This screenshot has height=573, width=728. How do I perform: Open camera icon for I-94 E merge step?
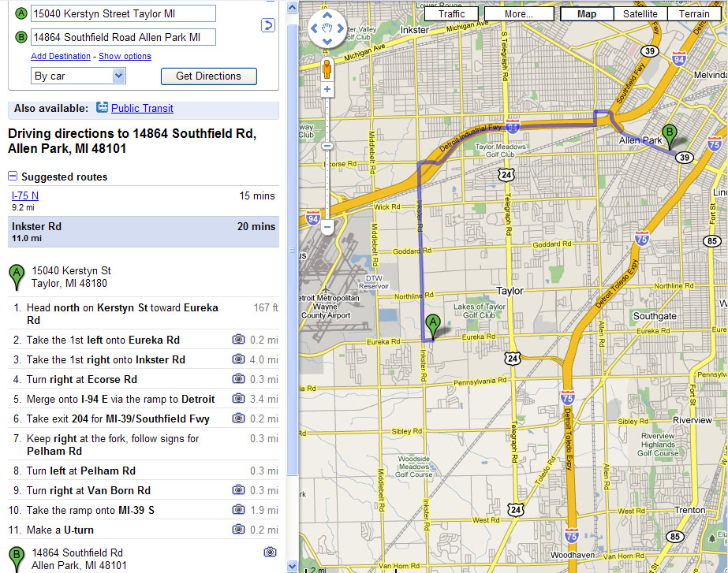238,399
